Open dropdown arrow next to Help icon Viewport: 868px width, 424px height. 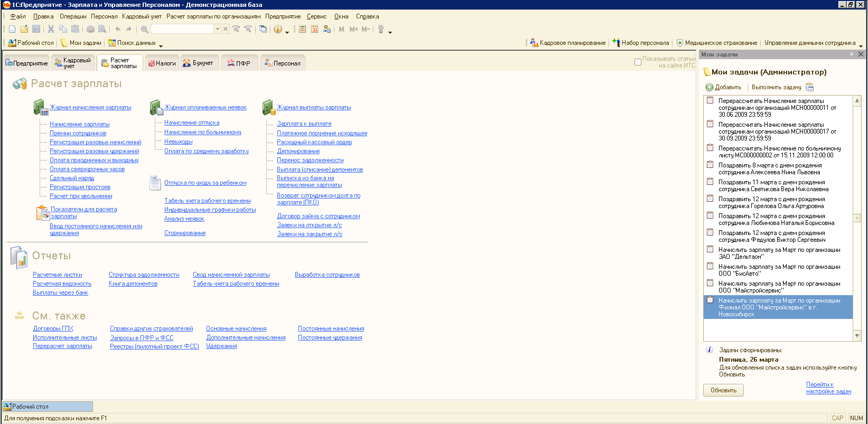pyautogui.click(x=287, y=32)
